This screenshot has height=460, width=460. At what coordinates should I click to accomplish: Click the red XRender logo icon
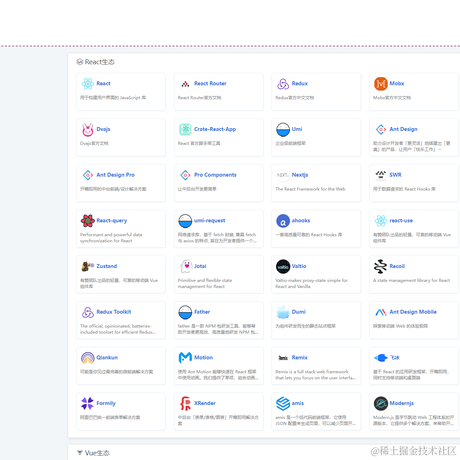pos(185,403)
